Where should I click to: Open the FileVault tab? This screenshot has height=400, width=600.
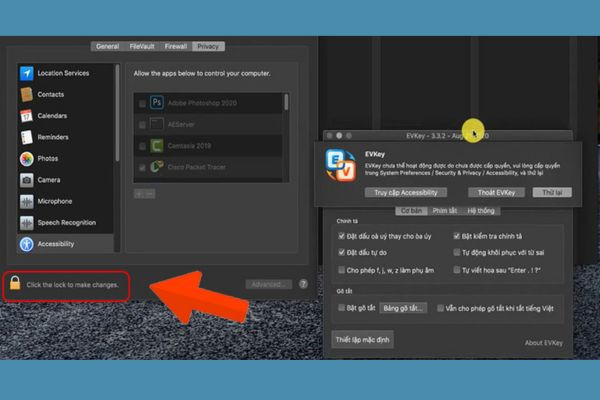(x=142, y=46)
